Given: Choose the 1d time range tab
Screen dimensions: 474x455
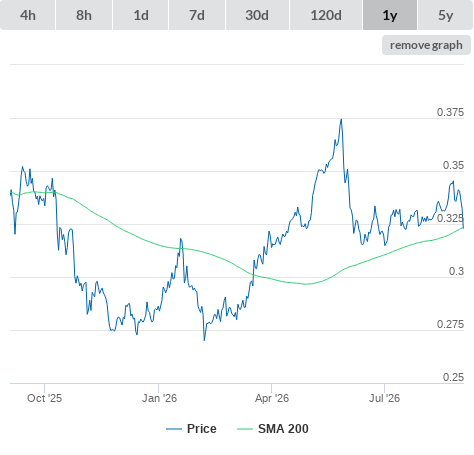Looking at the screenshot, I should pyautogui.click(x=141, y=15).
